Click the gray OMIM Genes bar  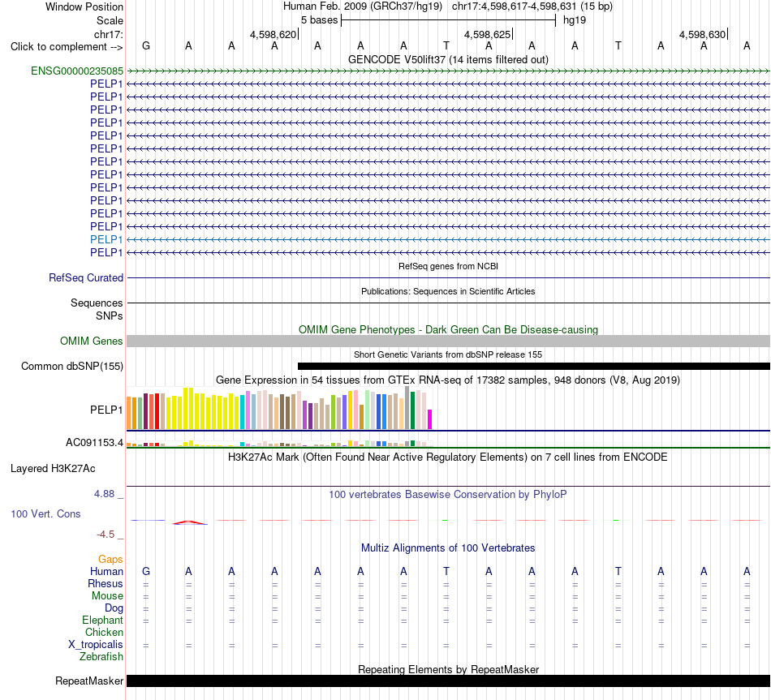coord(448,341)
